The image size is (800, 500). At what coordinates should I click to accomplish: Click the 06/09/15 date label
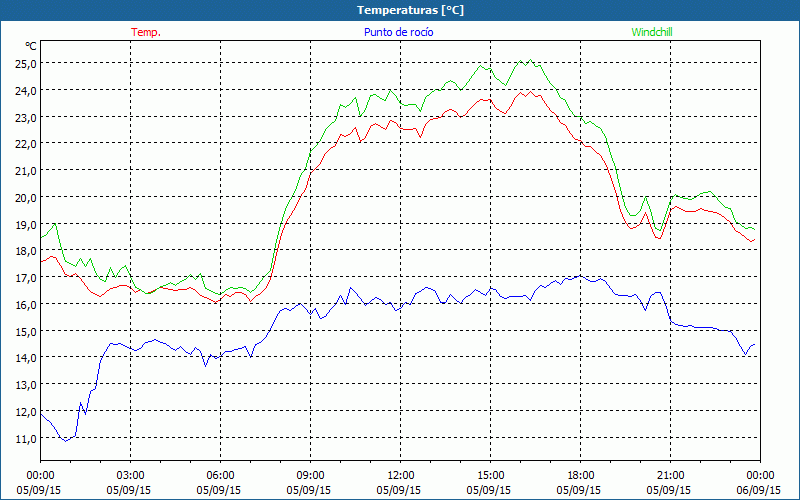tap(759, 490)
